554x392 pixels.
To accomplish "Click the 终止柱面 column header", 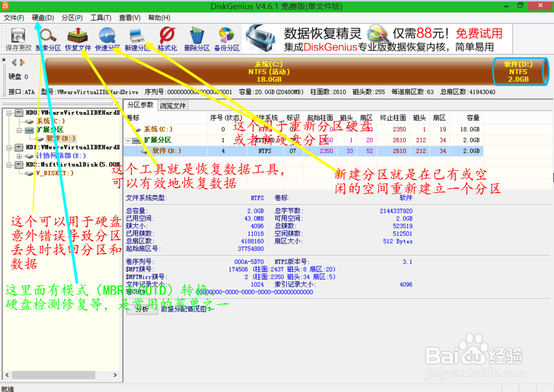I will click(x=393, y=118).
